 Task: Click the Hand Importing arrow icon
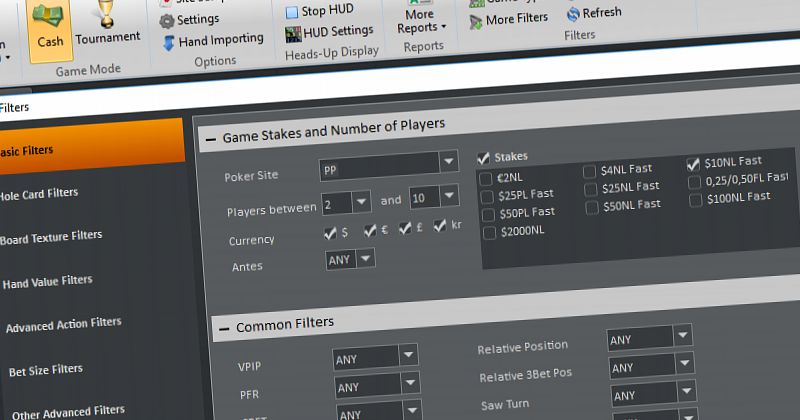pos(168,41)
